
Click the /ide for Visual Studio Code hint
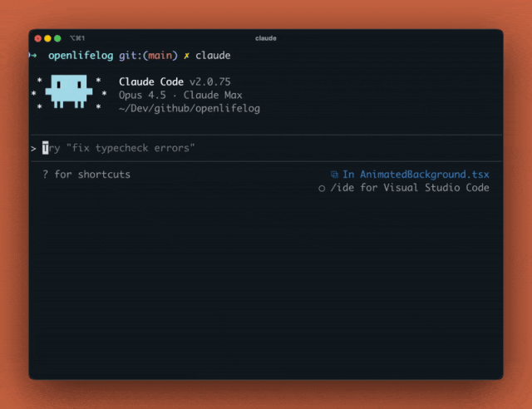(x=410, y=188)
